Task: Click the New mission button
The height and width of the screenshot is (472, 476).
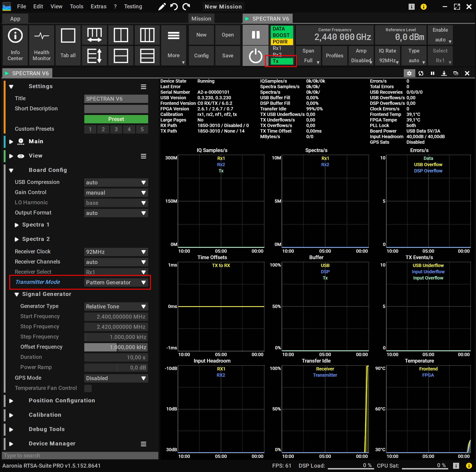Action: click(x=201, y=35)
